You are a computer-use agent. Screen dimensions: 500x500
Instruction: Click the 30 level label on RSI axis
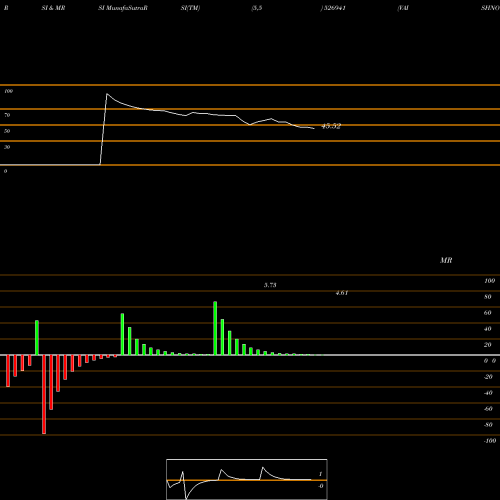click(7, 147)
